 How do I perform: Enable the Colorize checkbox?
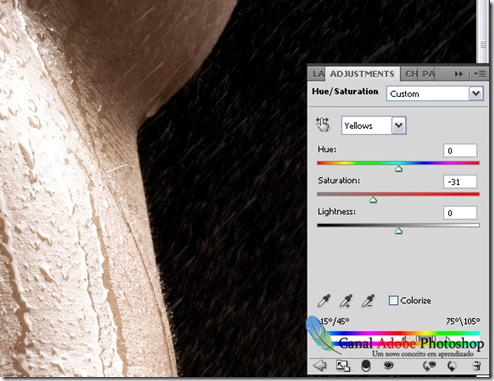tap(393, 300)
